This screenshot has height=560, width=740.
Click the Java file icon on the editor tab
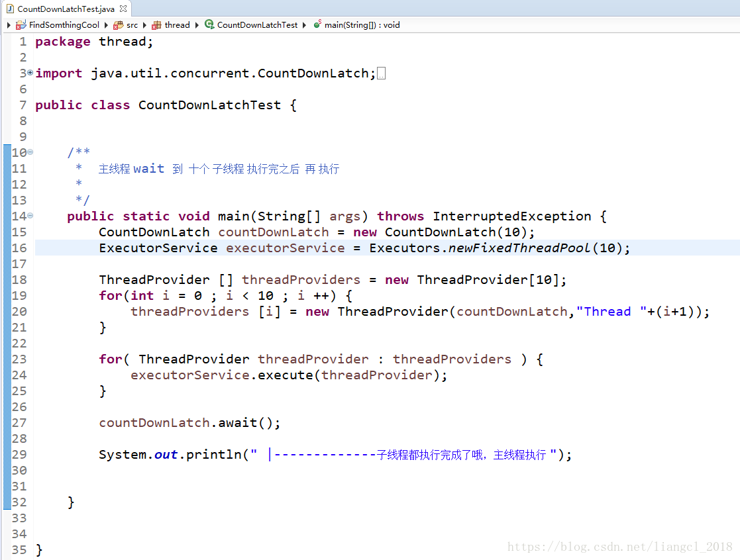[x=10, y=9]
